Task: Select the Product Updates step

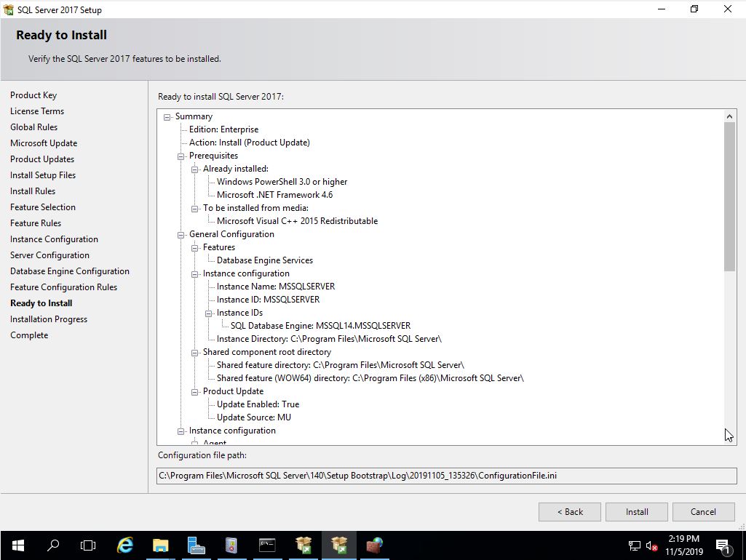Action: point(42,159)
